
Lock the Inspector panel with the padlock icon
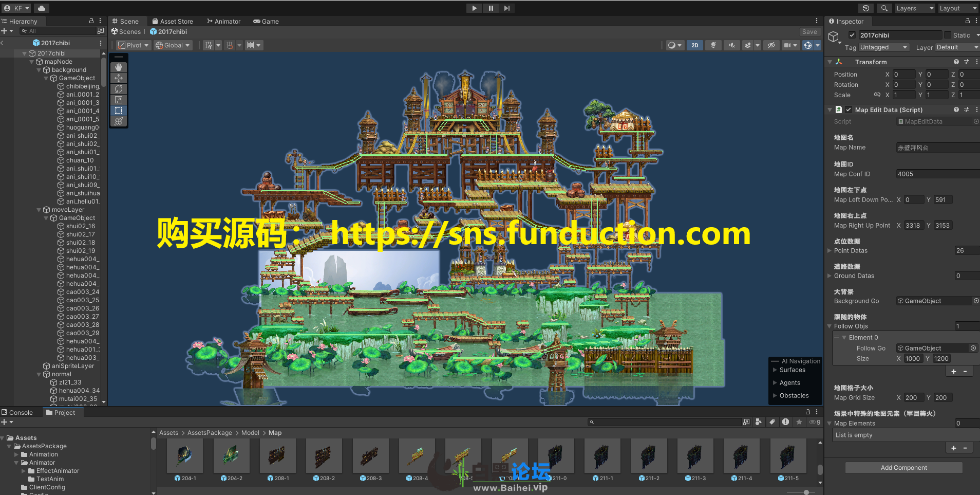pos(968,21)
